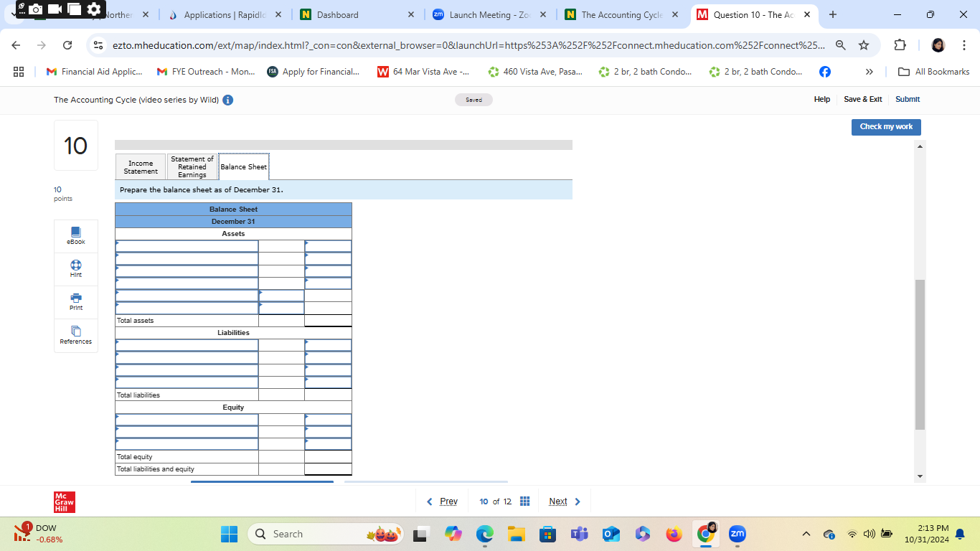Open the zoom magnifier in address bar
The width and height of the screenshot is (980, 551).
click(840, 45)
